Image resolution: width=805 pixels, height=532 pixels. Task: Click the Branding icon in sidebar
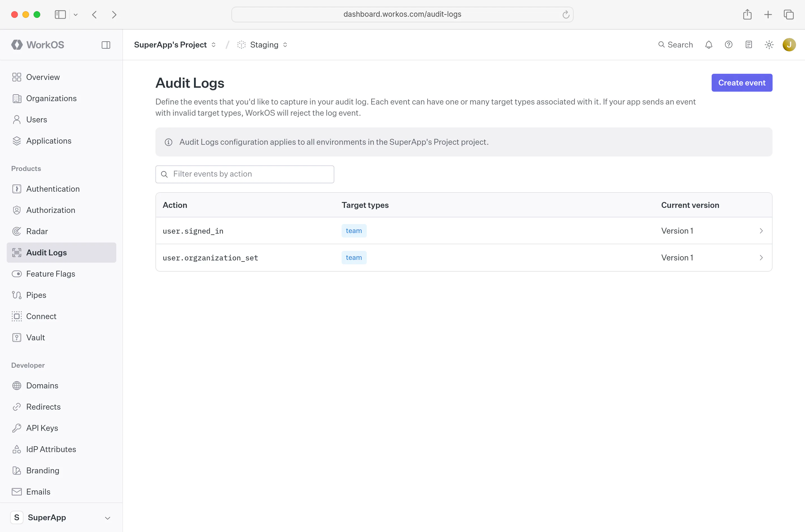16,471
